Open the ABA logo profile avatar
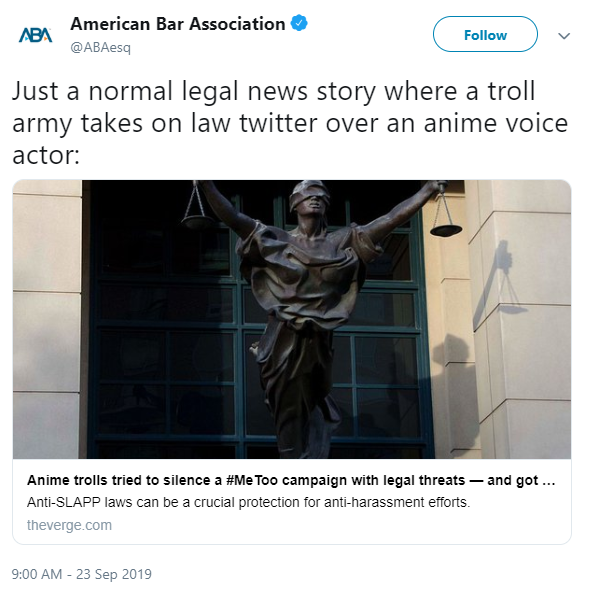Viewport: 591px width, 593px height. click(36, 35)
